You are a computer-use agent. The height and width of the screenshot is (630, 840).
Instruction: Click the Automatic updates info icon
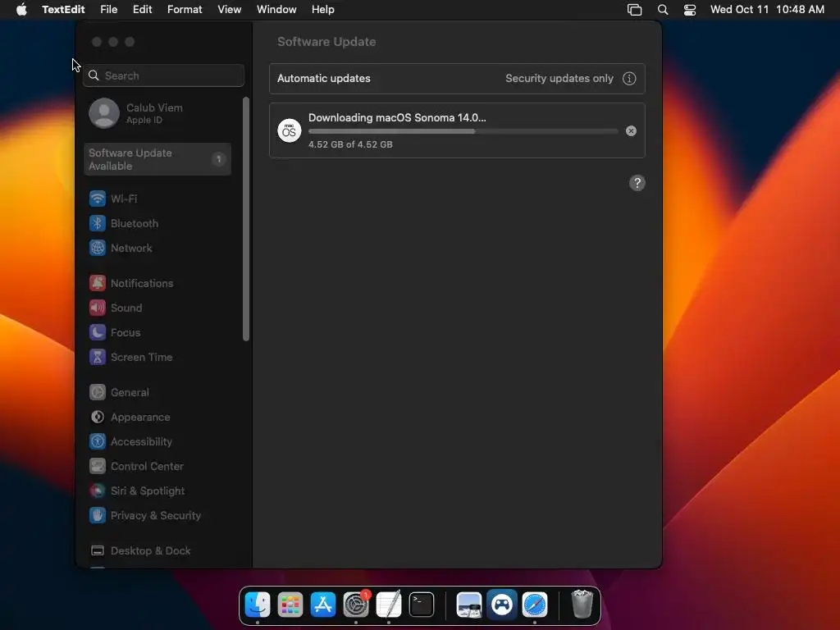629,79
